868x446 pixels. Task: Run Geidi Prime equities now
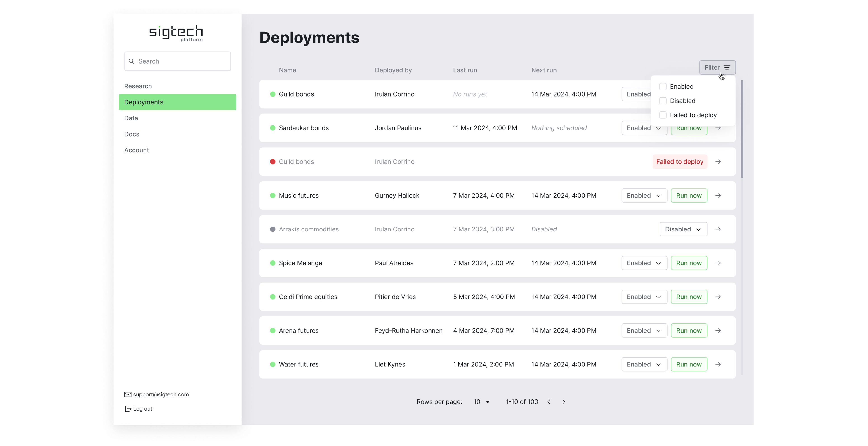pos(689,296)
